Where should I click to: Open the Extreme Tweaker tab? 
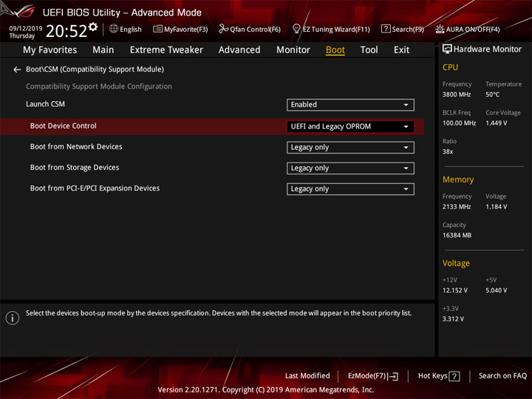[x=166, y=50]
